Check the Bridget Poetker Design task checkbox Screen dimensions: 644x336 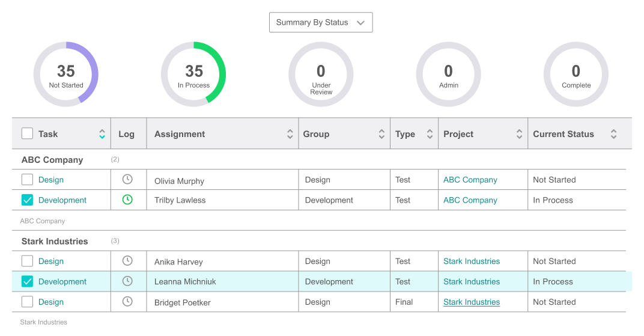pos(27,302)
